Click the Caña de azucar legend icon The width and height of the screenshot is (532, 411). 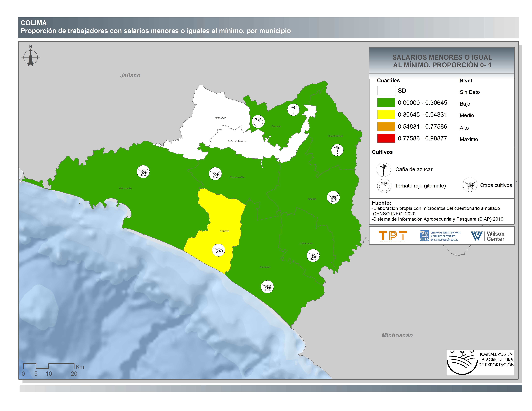tap(384, 169)
